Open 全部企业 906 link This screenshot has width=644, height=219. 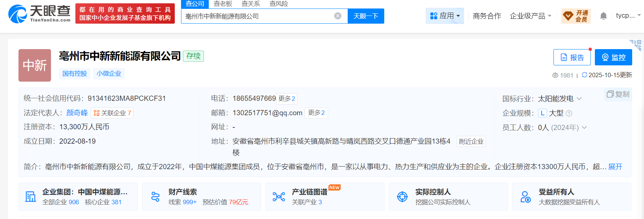point(61,202)
